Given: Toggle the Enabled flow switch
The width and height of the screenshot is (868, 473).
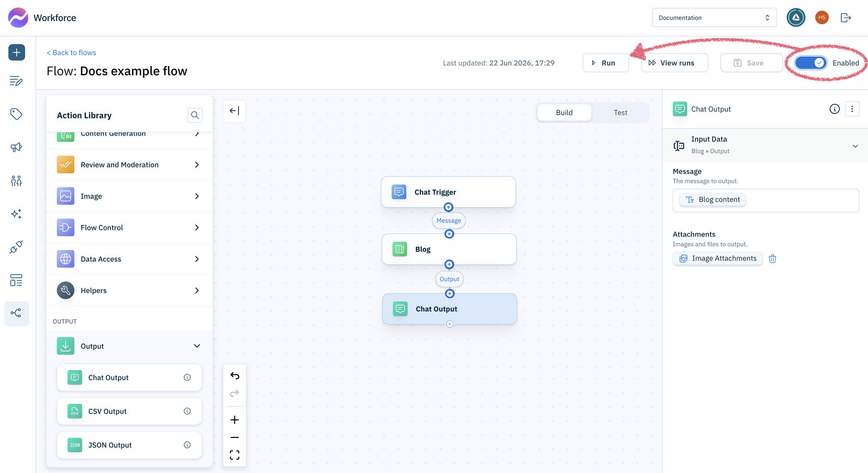Looking at the screenshot, I should pos(811,63).
